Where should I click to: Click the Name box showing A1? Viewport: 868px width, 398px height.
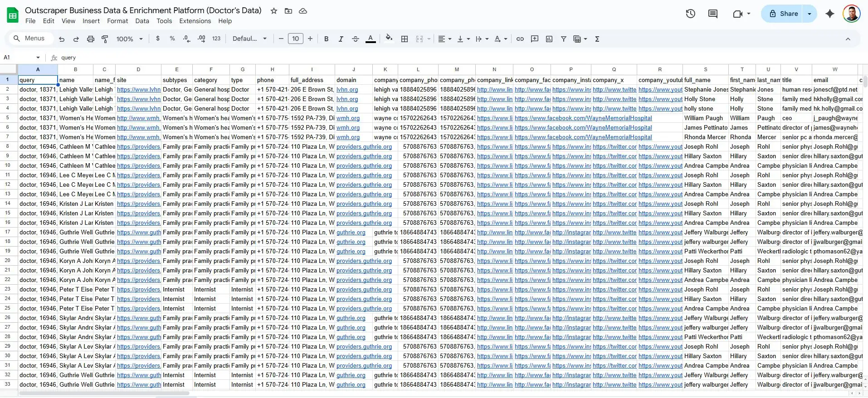[x=18, y=58]
